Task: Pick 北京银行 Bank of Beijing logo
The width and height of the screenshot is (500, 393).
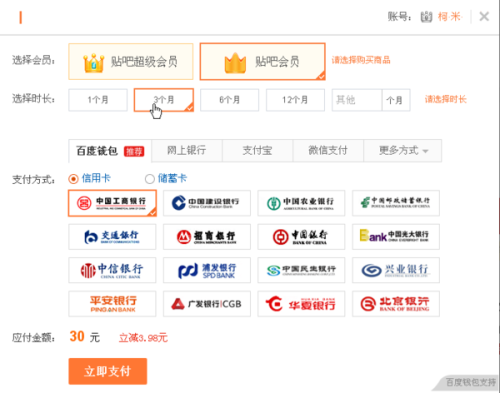Action: click(396, 304)
